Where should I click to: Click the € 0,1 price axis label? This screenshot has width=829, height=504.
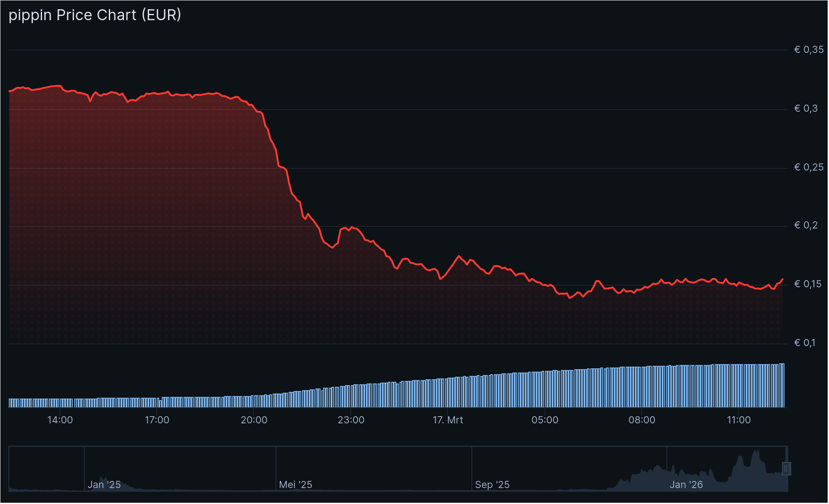click(x=804, y=343)
